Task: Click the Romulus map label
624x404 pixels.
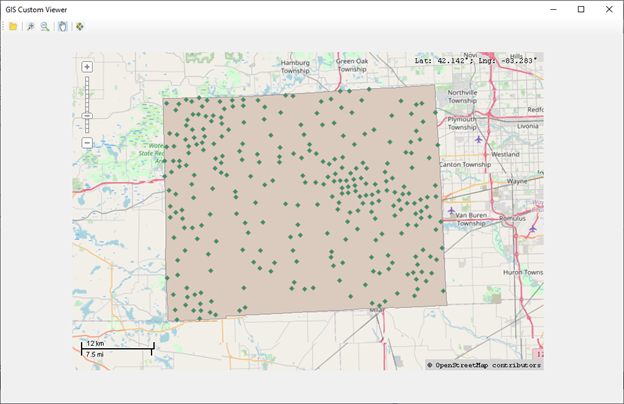Action: pos(512,219)
